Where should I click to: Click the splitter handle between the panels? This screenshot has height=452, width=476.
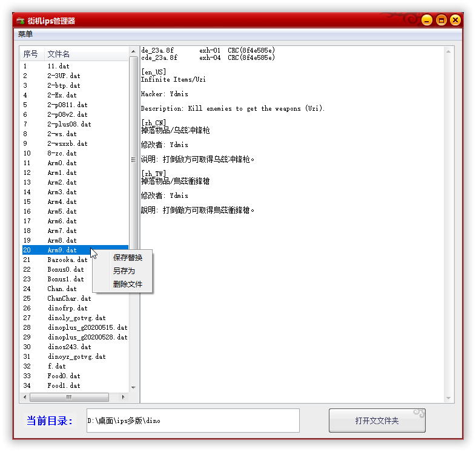pos(133,160)
